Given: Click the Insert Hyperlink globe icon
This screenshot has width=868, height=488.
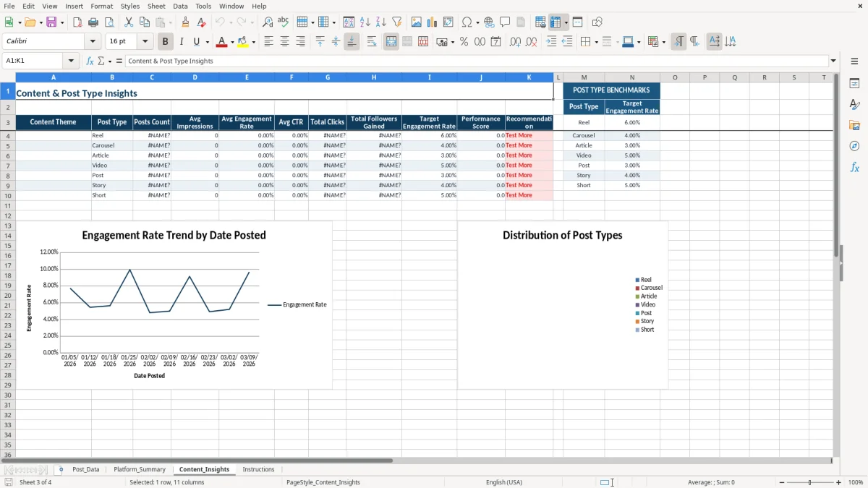Looking at the screenshot, I should click(489, 22).
